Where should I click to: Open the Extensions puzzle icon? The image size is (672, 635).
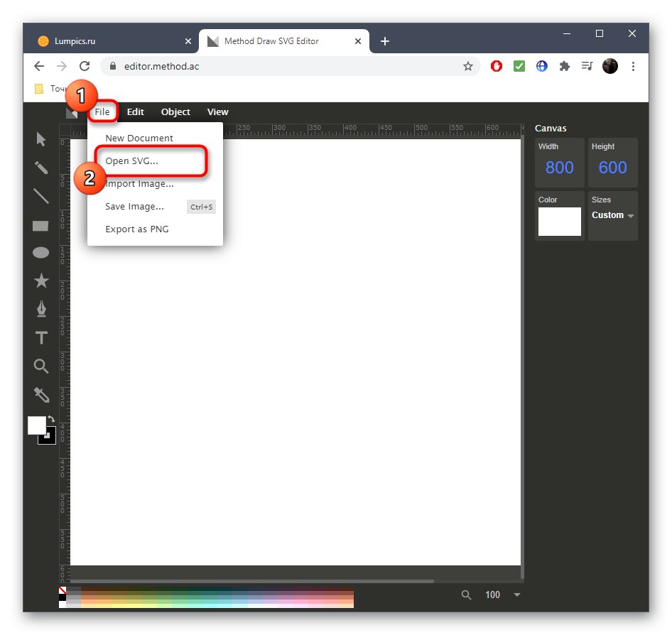[565, 66]
